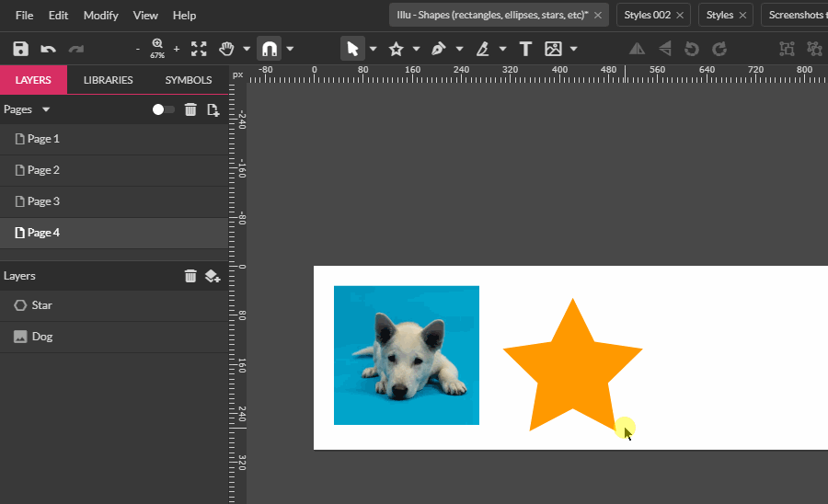Rotate the selection counter-clockwise

pyautogui.click(x=692, y=49)
